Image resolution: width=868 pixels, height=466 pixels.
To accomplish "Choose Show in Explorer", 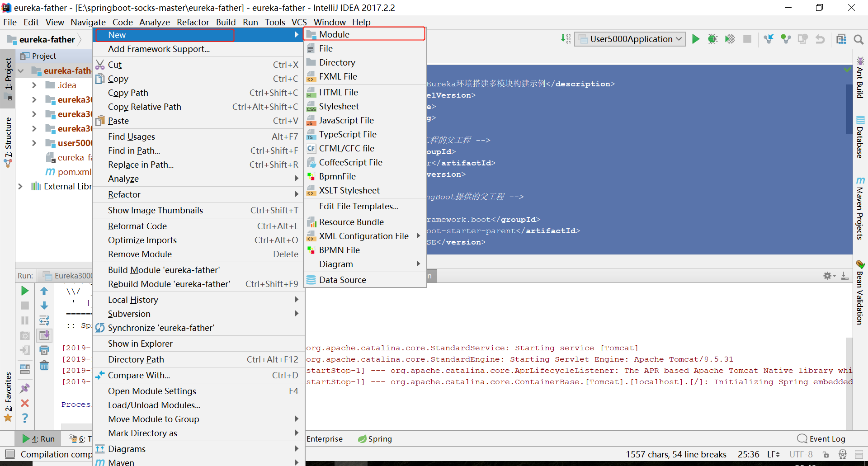I will point(199,344).
